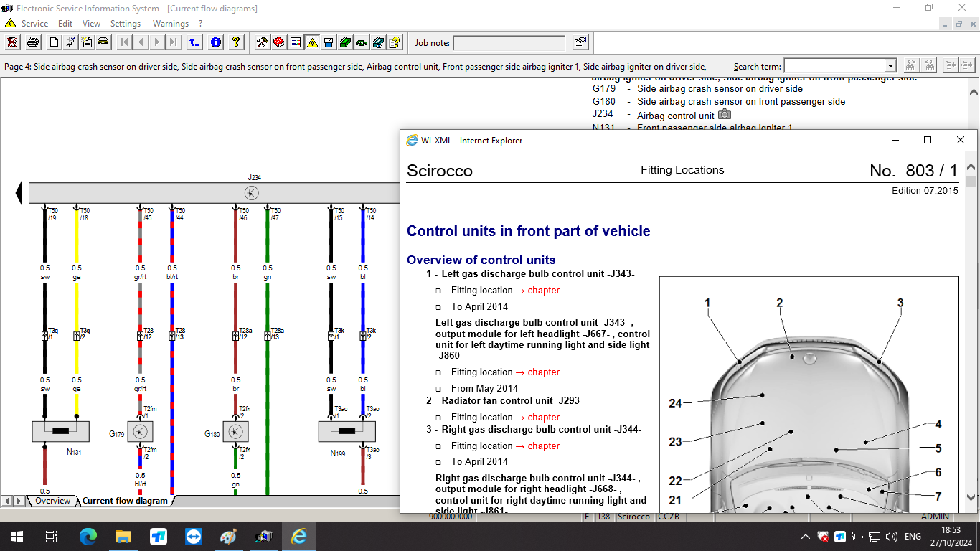Open chapter link under J343 To April 2014
The width and height of the screenshot is (980, 551).
coord(544,291)
